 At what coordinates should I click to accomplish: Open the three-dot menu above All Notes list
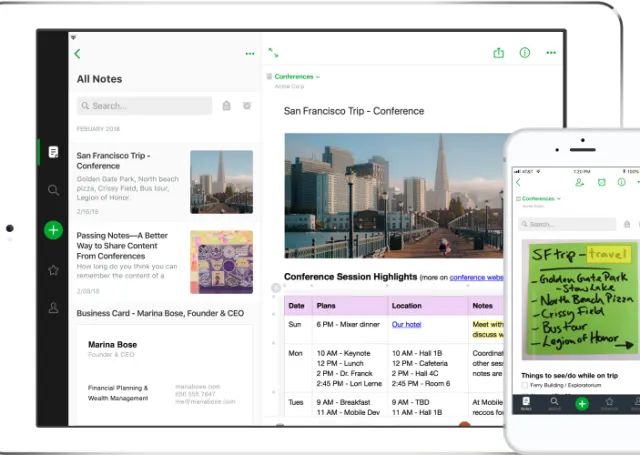click(250, 54)
